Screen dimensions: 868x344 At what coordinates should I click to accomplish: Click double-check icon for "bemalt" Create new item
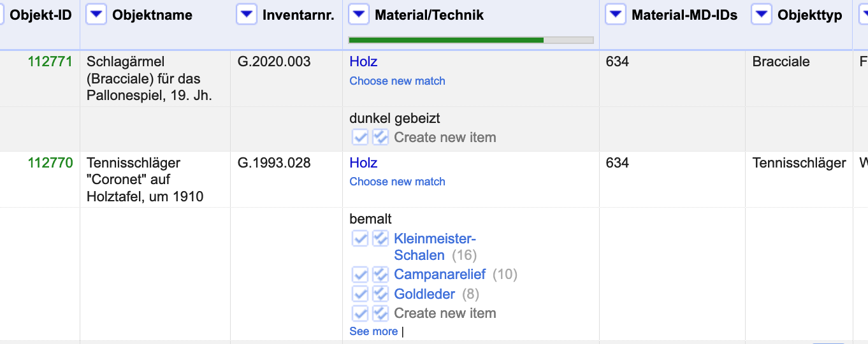[380, 313]
